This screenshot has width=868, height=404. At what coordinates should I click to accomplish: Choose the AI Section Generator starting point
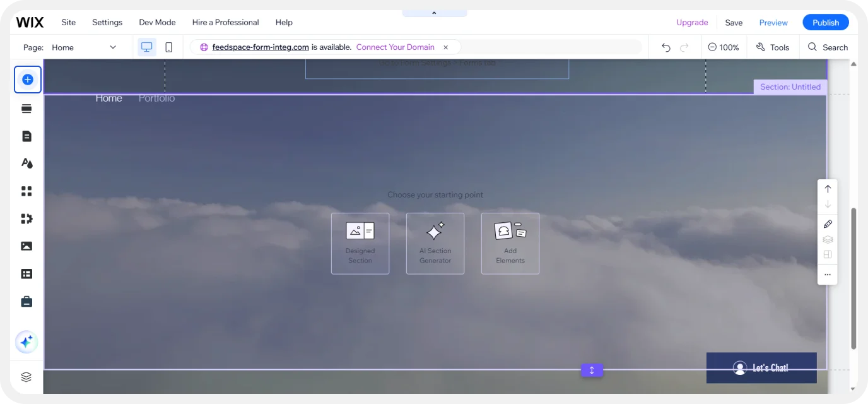(435, 243)
